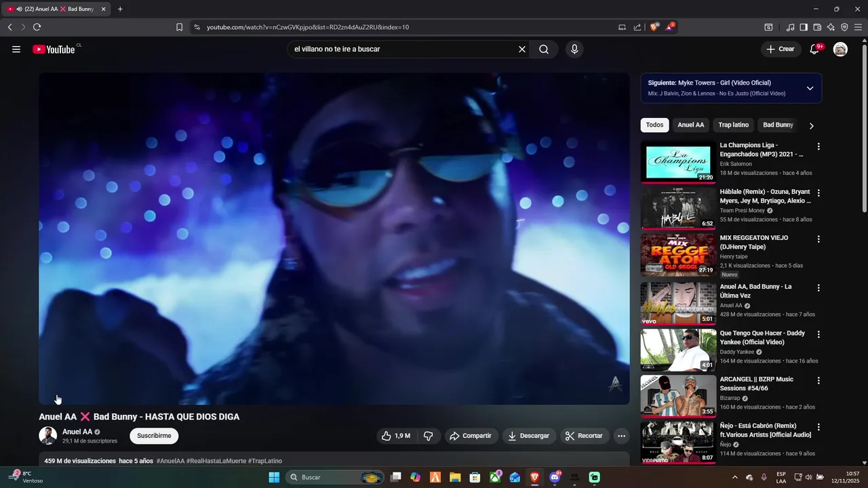
Task: Dislike the video
Action: coord(429,436)
